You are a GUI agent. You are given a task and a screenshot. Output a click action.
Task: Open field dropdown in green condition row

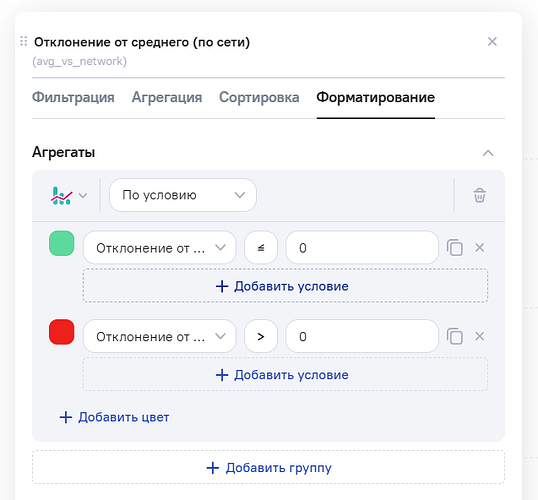tap(160, 247)
